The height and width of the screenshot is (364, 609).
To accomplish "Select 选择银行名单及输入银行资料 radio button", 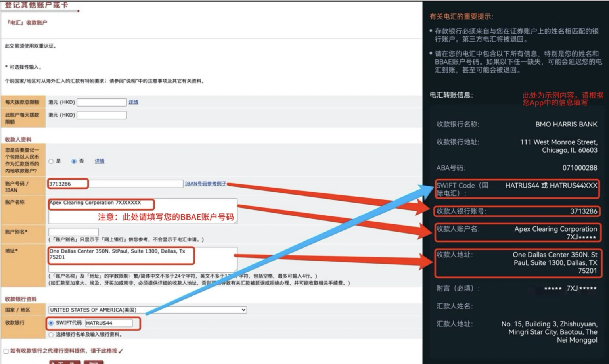I will [51, 335].
